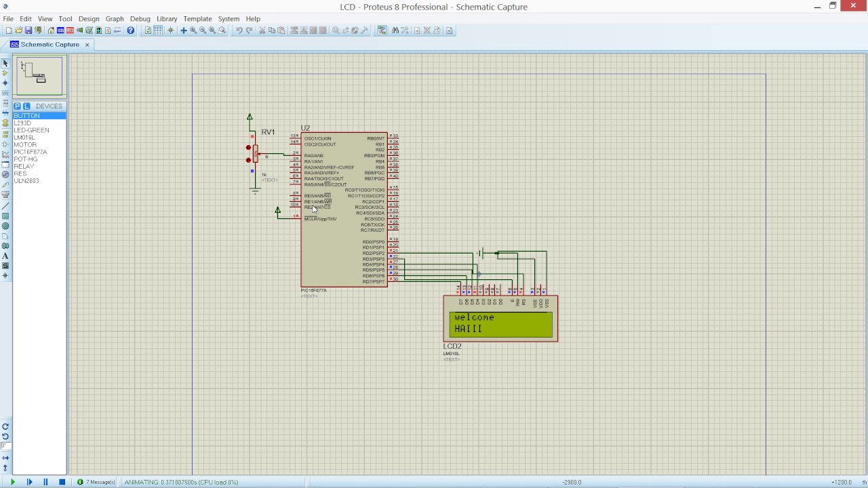Screen dimensions: 868x488
Task: Click the overview thumbnail of the schematic
Action: [39, 75]
